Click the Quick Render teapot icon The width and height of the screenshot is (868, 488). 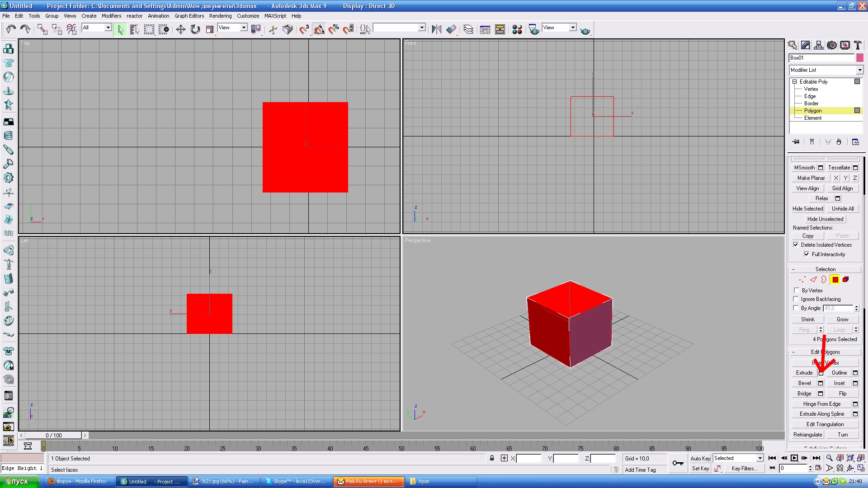tap(585, 30)
